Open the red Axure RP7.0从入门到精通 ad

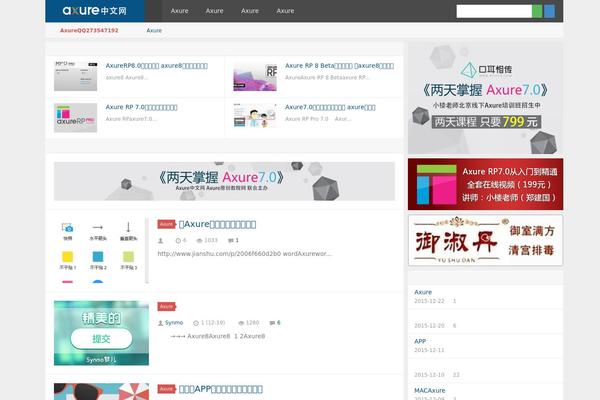tap(485, 184)
